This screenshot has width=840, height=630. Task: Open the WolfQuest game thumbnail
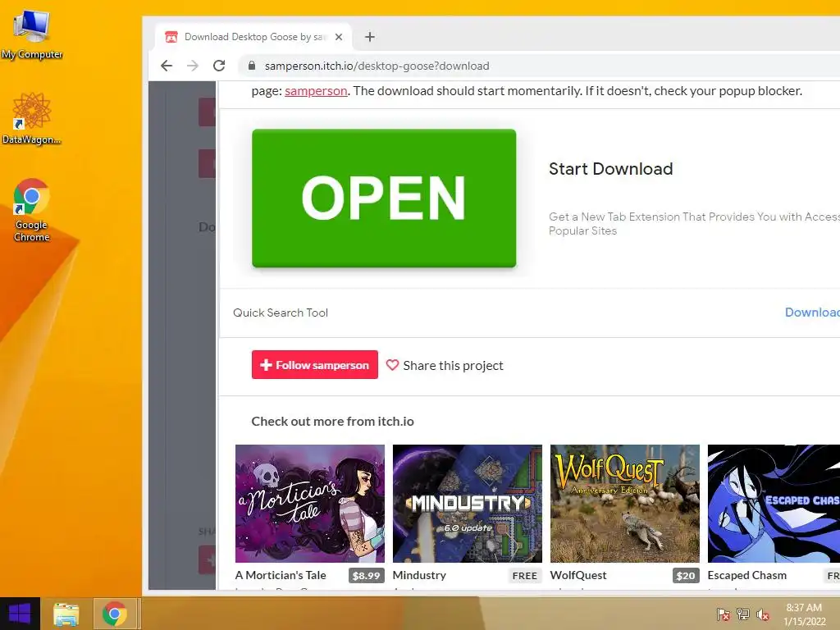625,504
